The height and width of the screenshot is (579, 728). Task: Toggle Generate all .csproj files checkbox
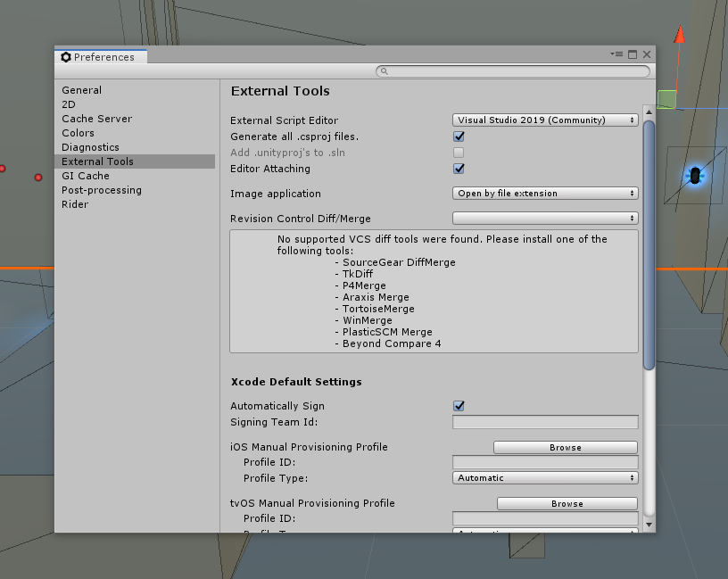point(459,136)
